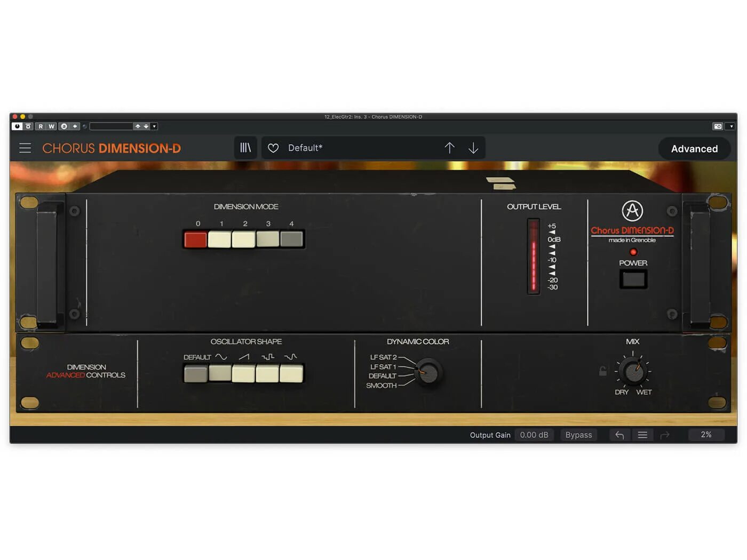Redo the last undone change
747x560 pixels.
coord(665,435)
